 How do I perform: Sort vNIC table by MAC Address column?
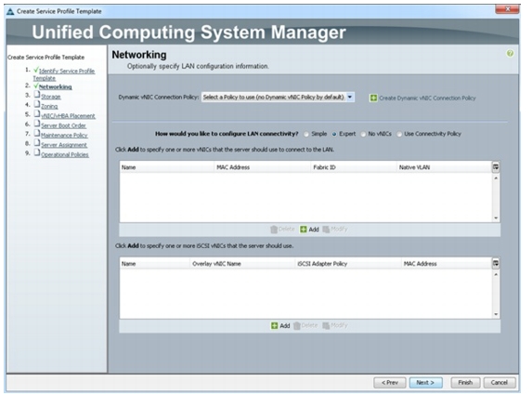pos(262,167)
